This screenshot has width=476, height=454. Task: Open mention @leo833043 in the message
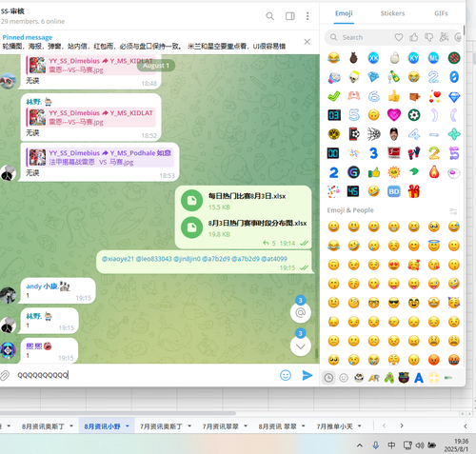coord(153,259)
